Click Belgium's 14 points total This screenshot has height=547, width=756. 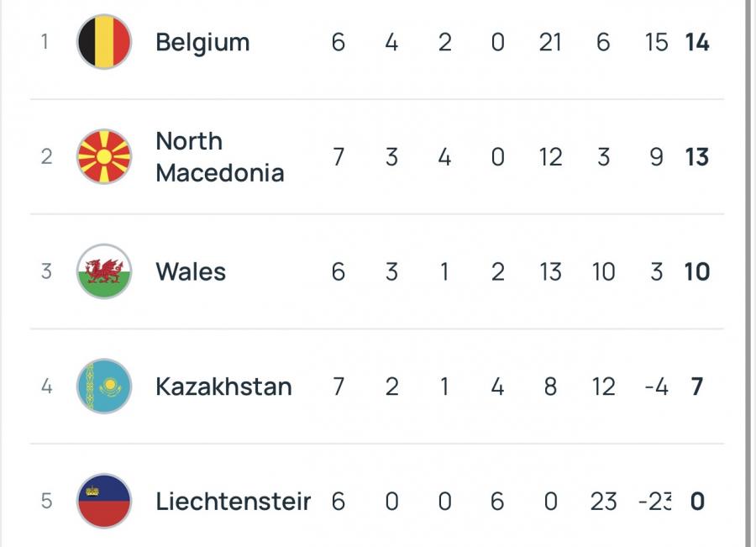697,42
